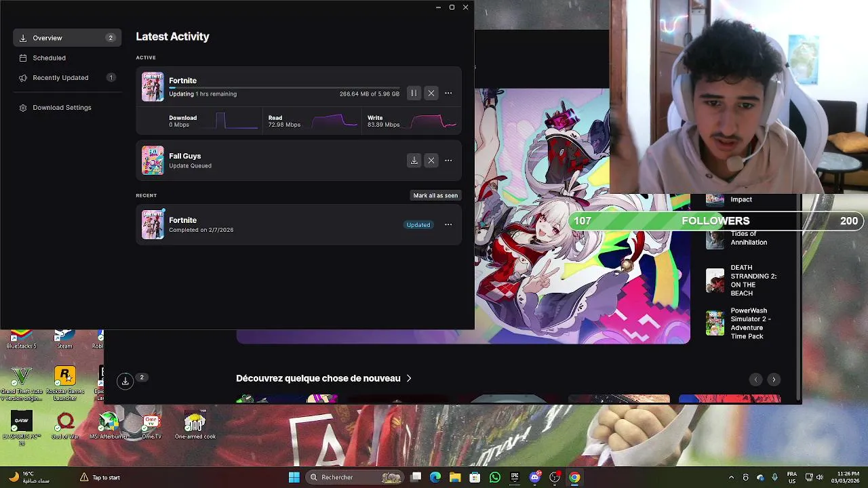868x488 pixels.
Task: Click the Epic Games taskbar icon
Action: tap(515, 477)
